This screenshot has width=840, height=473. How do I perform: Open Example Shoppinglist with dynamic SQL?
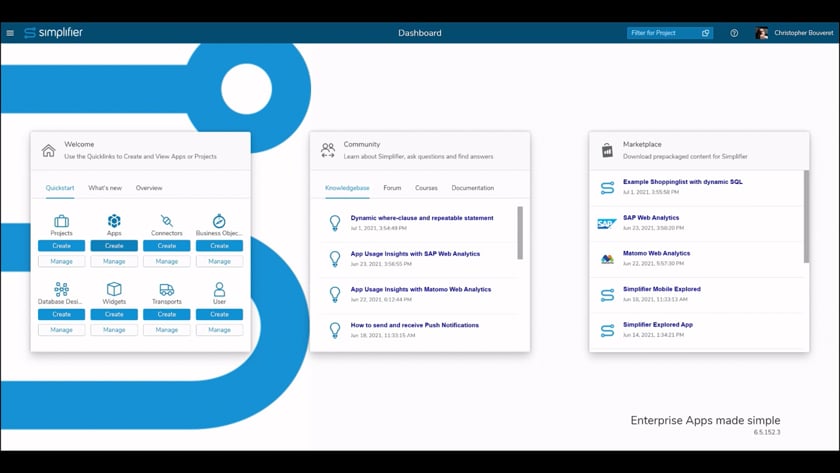pos(682,182)
